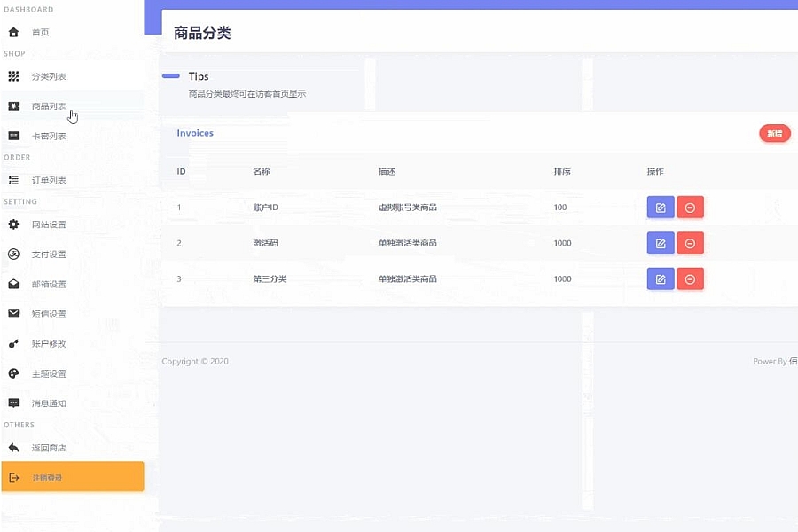Select the 激活码 name cell
The width and height of the screenshot is (798, 532).
coord(265,243)
